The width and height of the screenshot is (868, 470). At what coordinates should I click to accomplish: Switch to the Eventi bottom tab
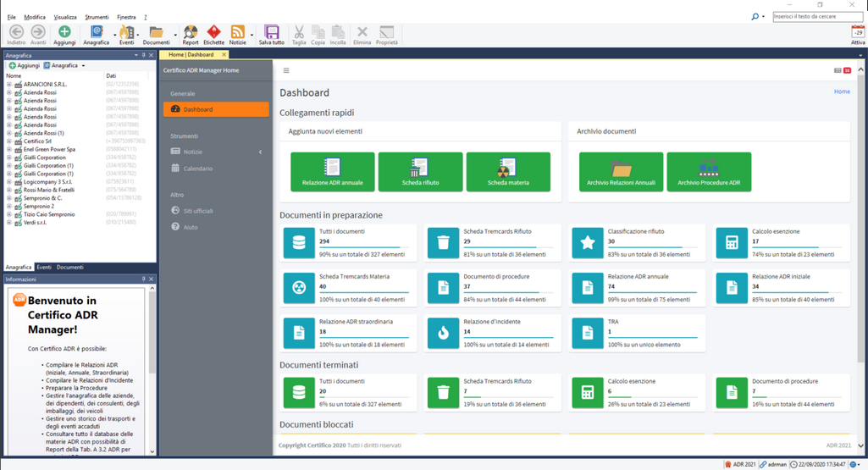coord(44,267)
